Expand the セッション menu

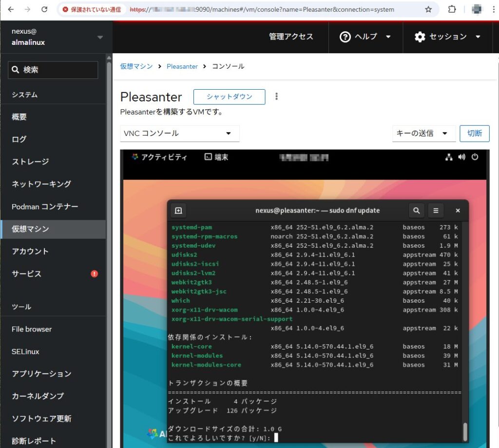pyautogui.click(x=447, y=37)
